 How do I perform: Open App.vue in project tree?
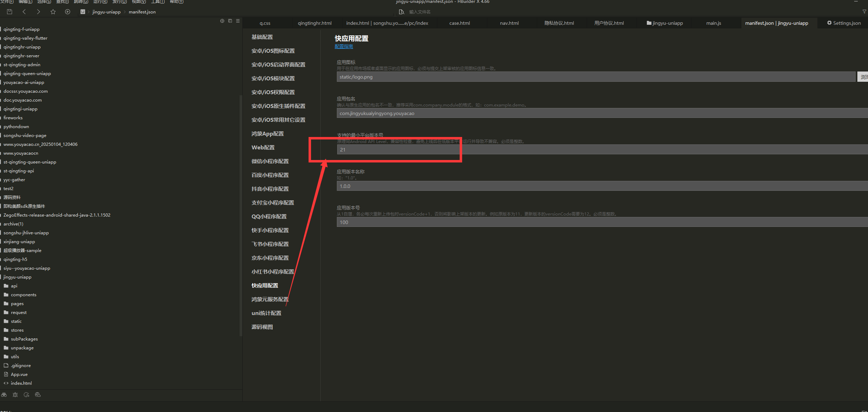click(x=19, y=374)
